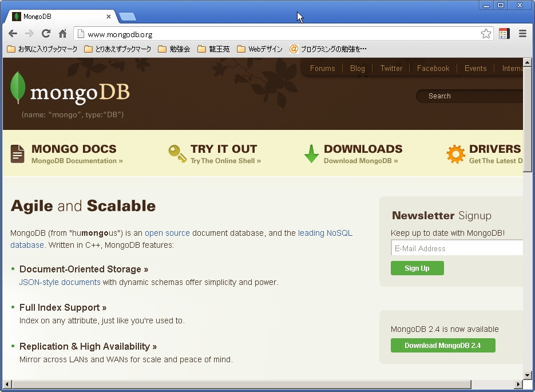Open the extension icon beside the star

pyautogui.click(x=504, y=34)
